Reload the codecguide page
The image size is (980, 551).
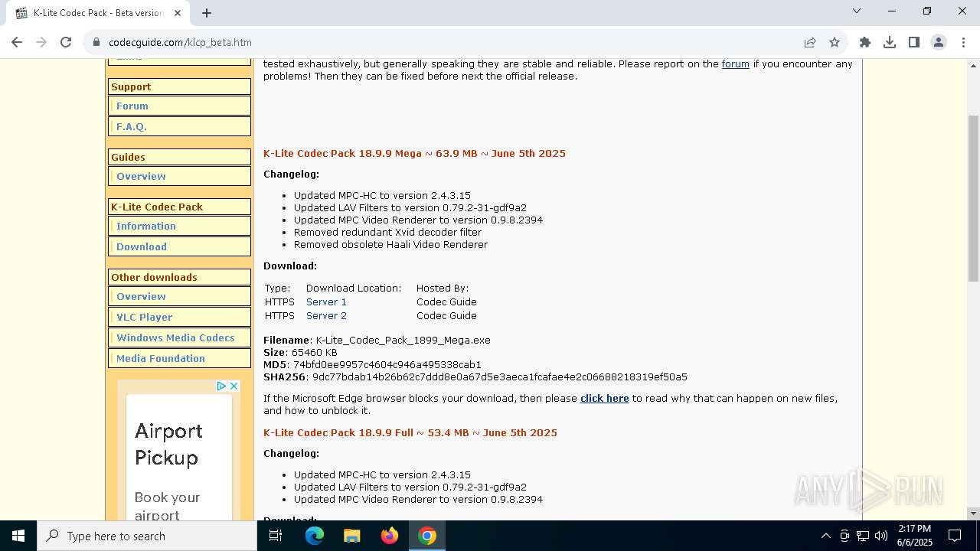[x=66, y=42]
